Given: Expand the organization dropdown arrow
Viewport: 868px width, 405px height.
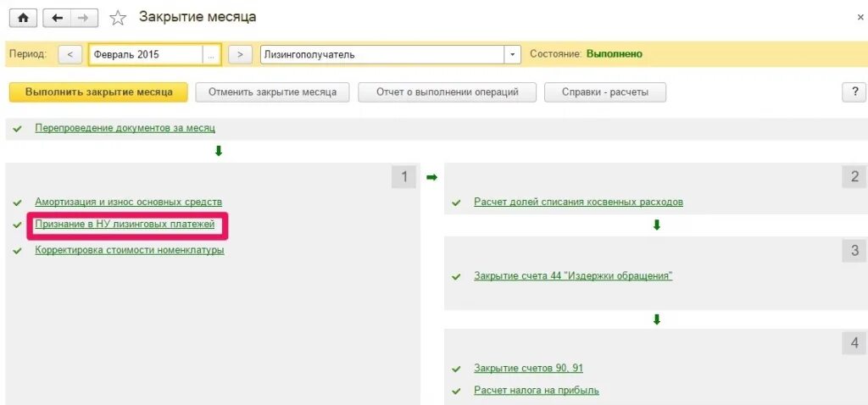Looking at the screenshot, I should (x=512, y=55).
